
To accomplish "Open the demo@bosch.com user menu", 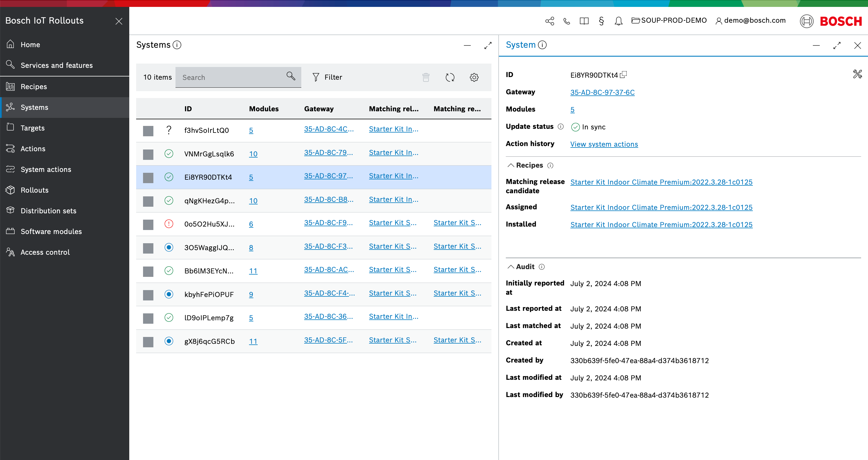I will (751, 21).
